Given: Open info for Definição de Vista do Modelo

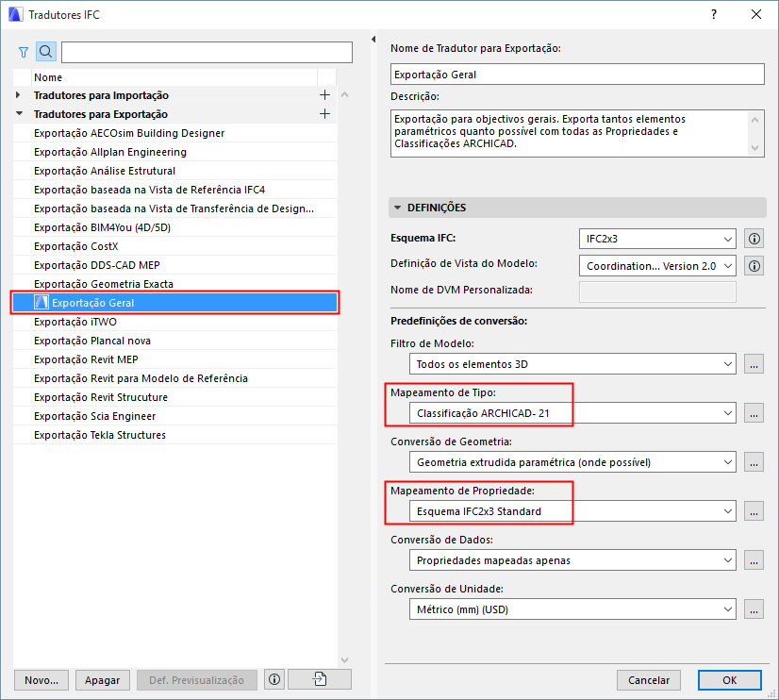Looking at the screenshot, I should click(x=754, y=266).
